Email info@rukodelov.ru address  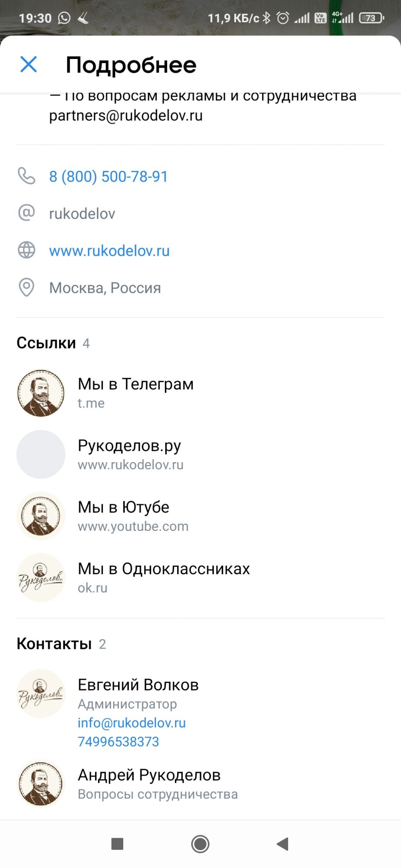(x=131, y=723)
